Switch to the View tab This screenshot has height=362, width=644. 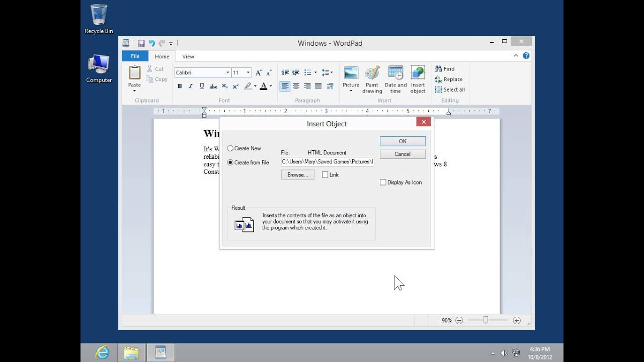188,57
